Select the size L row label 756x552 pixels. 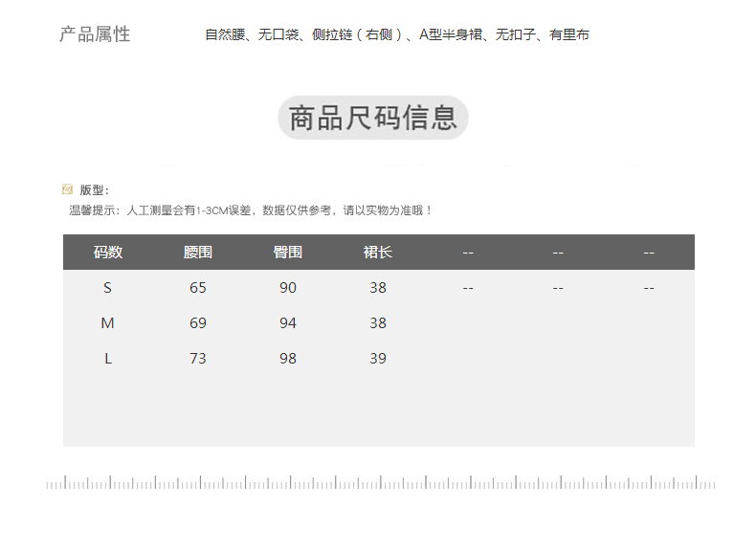click(108, 359)
